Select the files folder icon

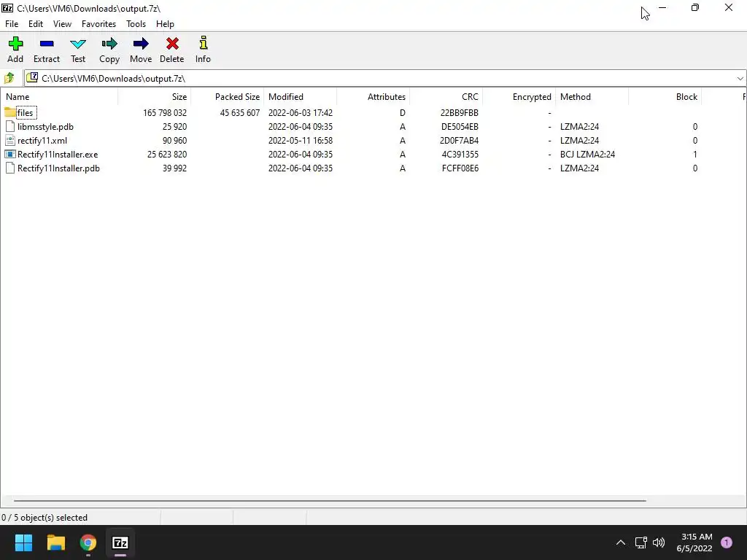[10, 112]
